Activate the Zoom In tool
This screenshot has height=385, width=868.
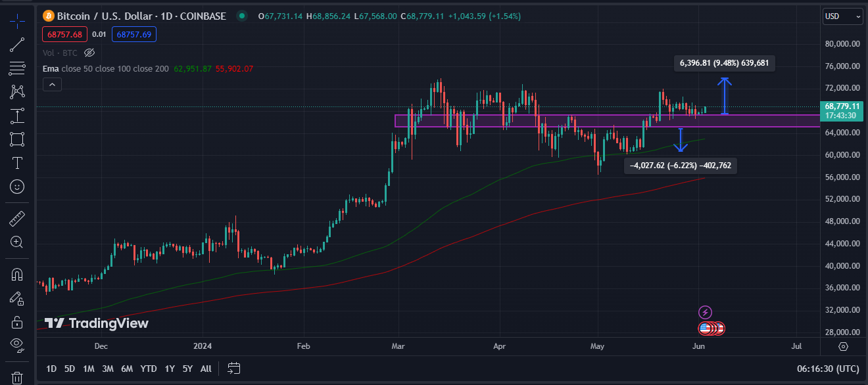point(17,242)
